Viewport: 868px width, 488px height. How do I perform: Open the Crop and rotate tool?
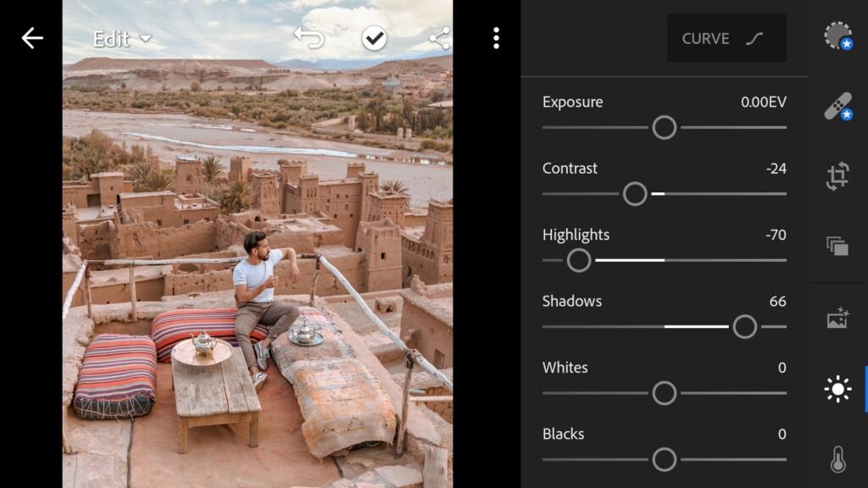(x=838, y=176)
